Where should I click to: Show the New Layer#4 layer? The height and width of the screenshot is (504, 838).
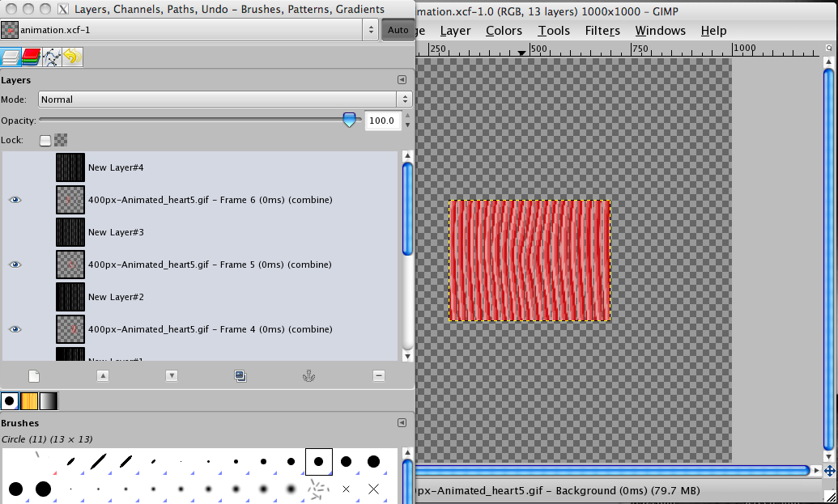[x=15, y=167]
